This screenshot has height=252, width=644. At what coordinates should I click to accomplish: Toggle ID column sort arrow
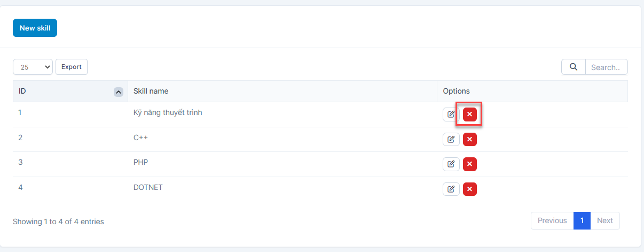pyautogui.click(x=119, y=91)
